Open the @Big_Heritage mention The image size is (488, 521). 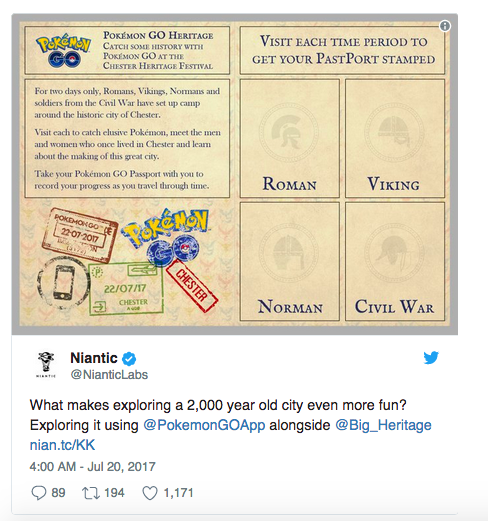(x=383, y=425)
